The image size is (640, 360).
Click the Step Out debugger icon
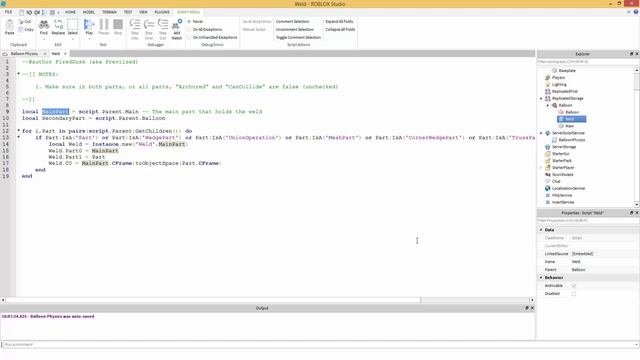(163, 24)
